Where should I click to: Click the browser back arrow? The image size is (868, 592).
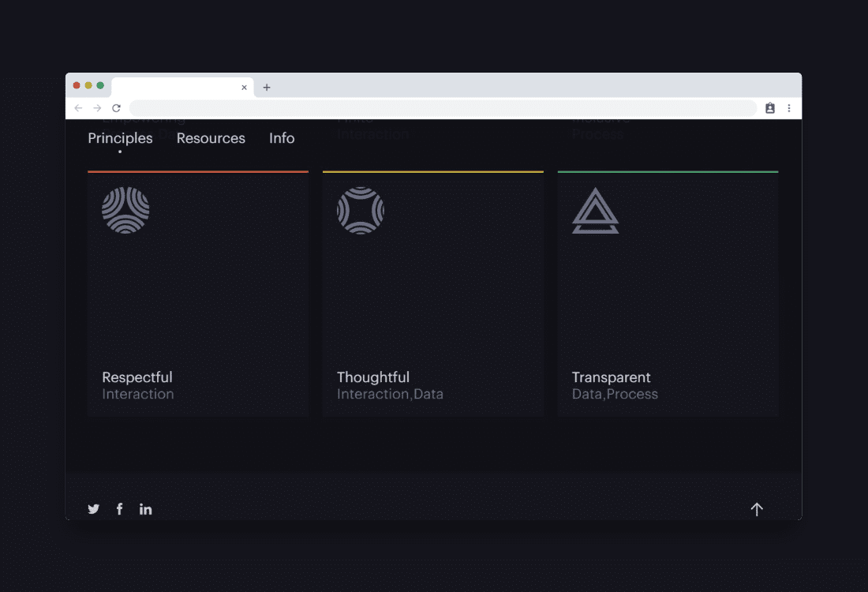tap(78, 107)
